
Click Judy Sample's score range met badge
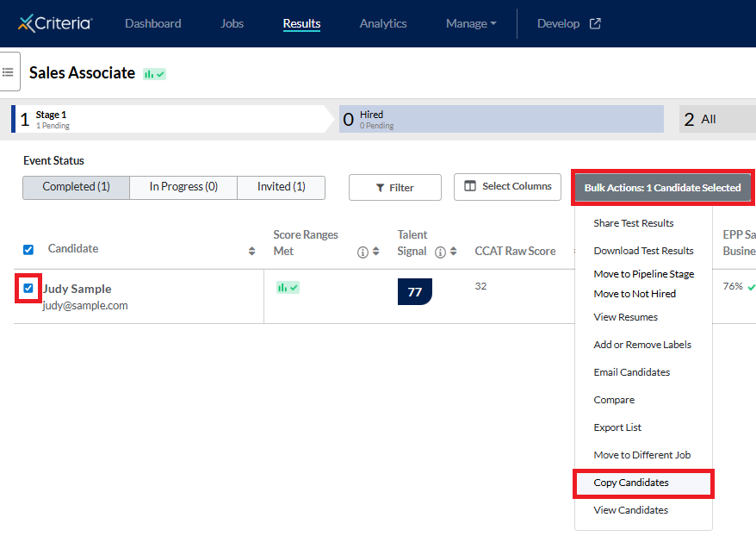point(288,288)
